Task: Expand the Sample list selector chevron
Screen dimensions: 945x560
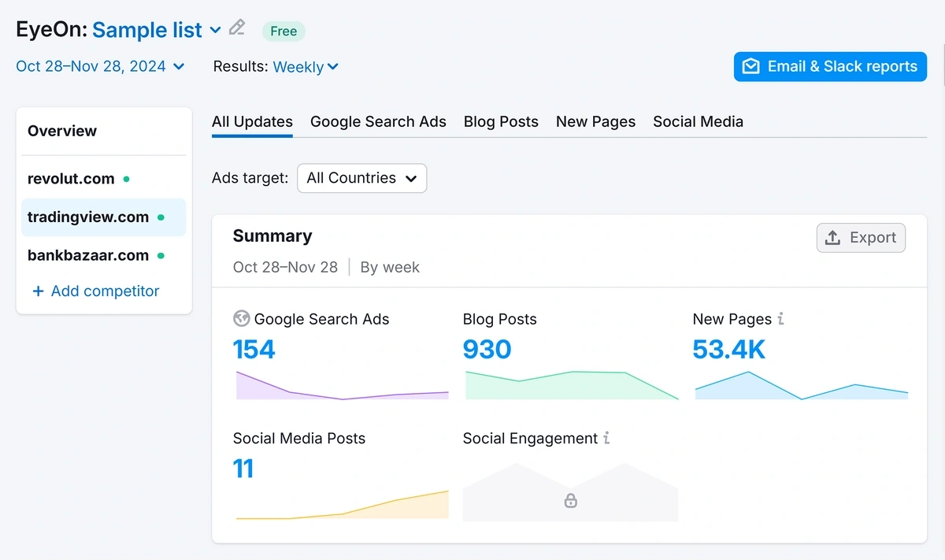Action: (214, 31)
